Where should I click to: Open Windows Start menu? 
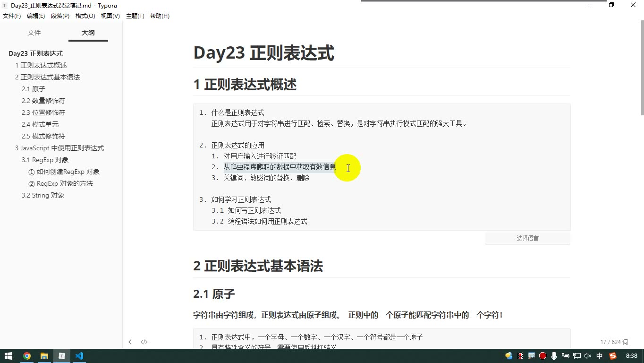tap(8, 356)
